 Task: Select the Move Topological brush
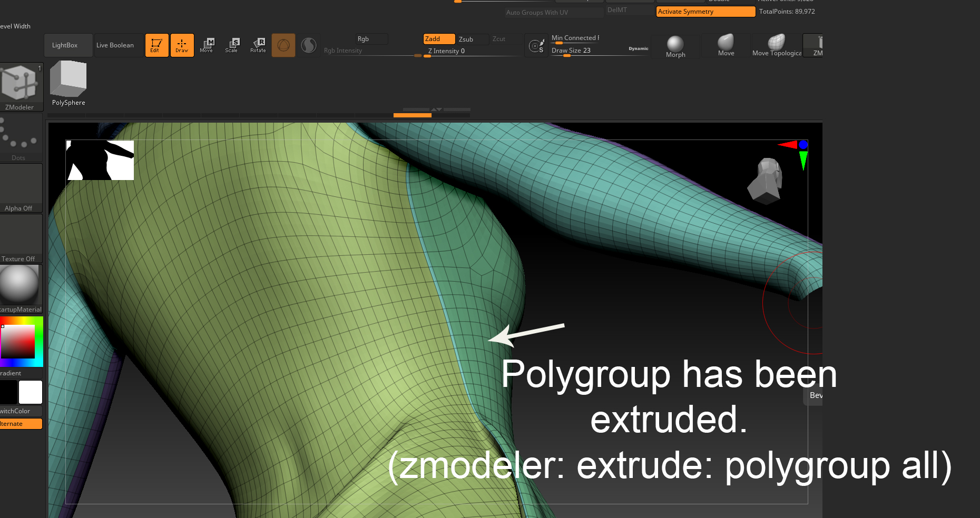(777, 46)
